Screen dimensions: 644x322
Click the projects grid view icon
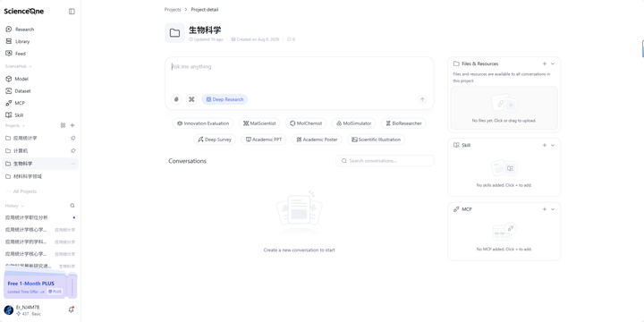coord(63,125)
